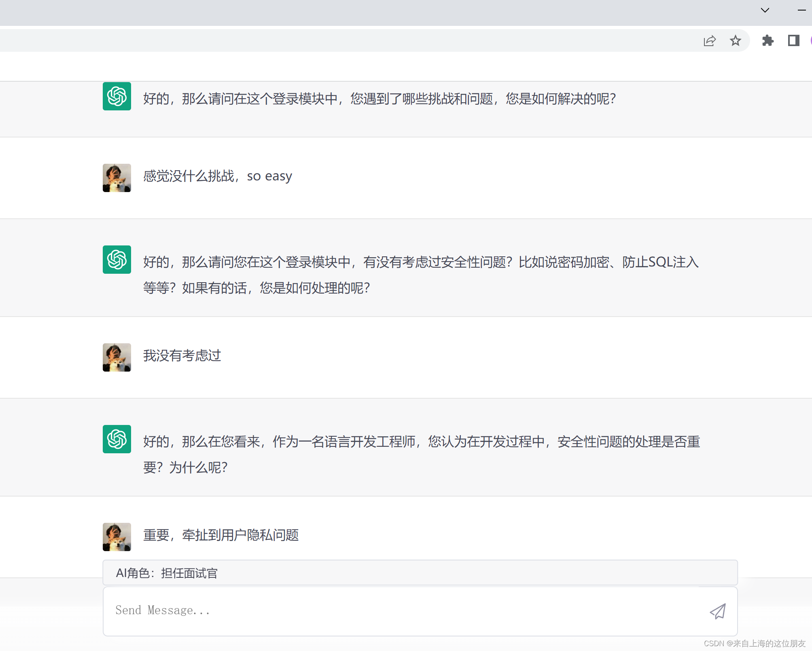Minimize the browser window
This screenshot has width=812, height=651.
click(x=801, y=11)
